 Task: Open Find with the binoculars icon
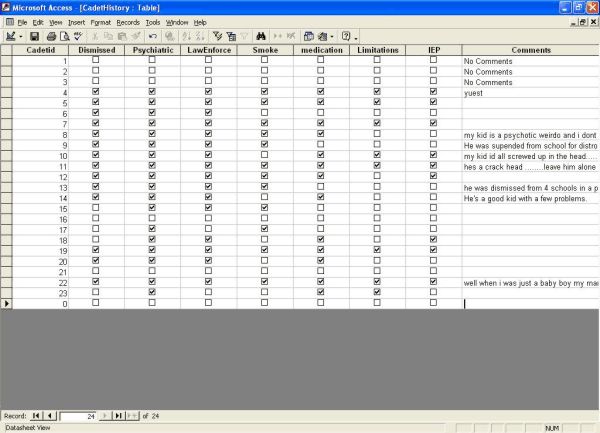(x=261, y=36)
